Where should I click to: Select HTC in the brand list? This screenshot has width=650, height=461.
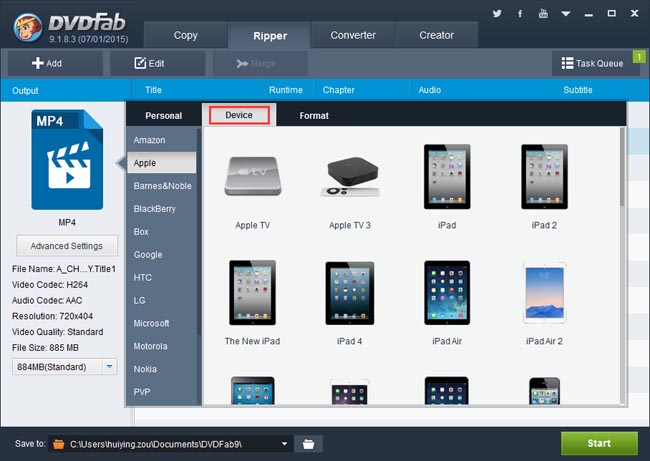(x=161, y=277)
